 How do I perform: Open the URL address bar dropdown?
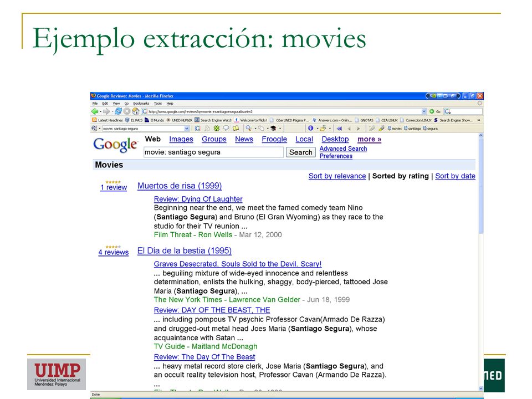tap(424, 111)
